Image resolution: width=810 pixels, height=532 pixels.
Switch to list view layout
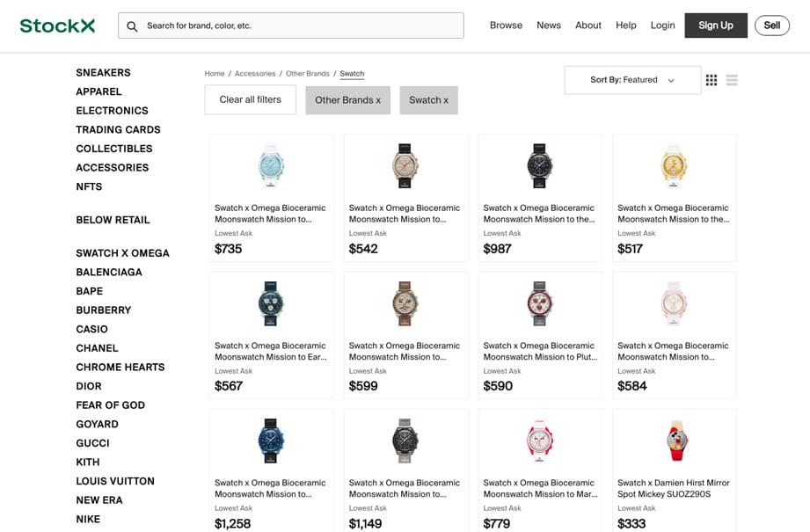pos(732,80)
